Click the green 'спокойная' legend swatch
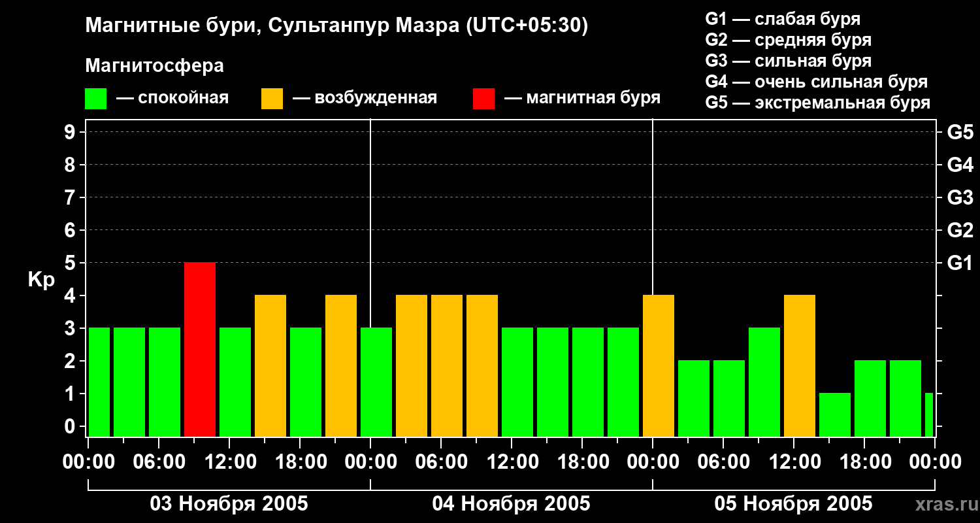 pyautogui.click(x=96, y=99)
